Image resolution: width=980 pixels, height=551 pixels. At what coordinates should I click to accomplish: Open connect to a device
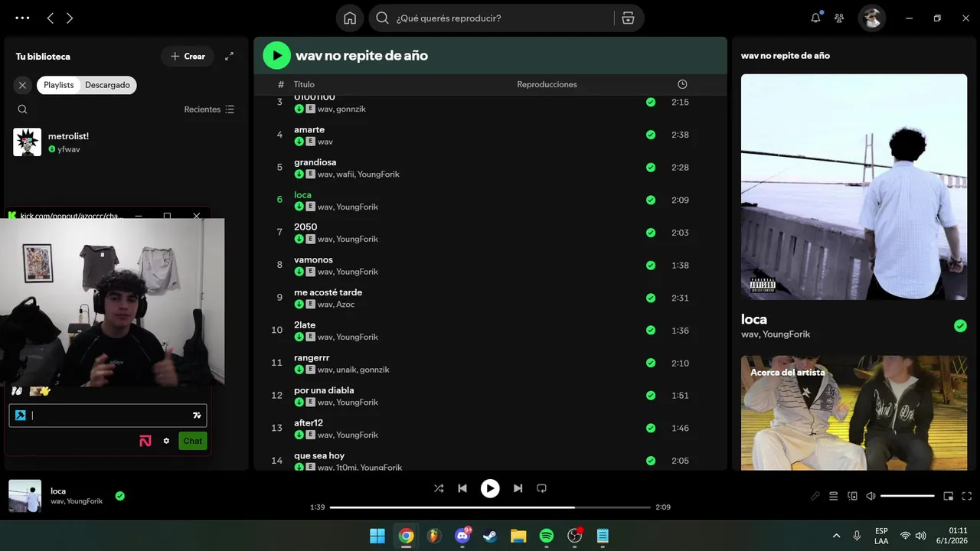852,496
